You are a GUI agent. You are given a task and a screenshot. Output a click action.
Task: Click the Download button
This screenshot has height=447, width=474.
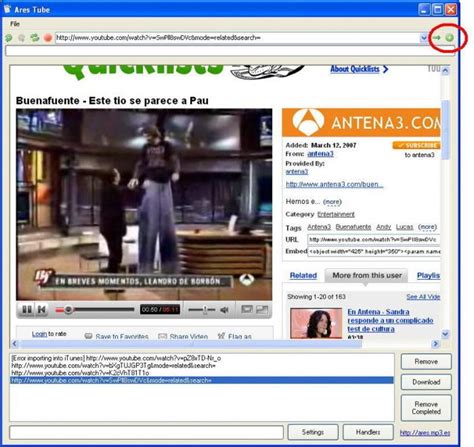tap(426, 382)
